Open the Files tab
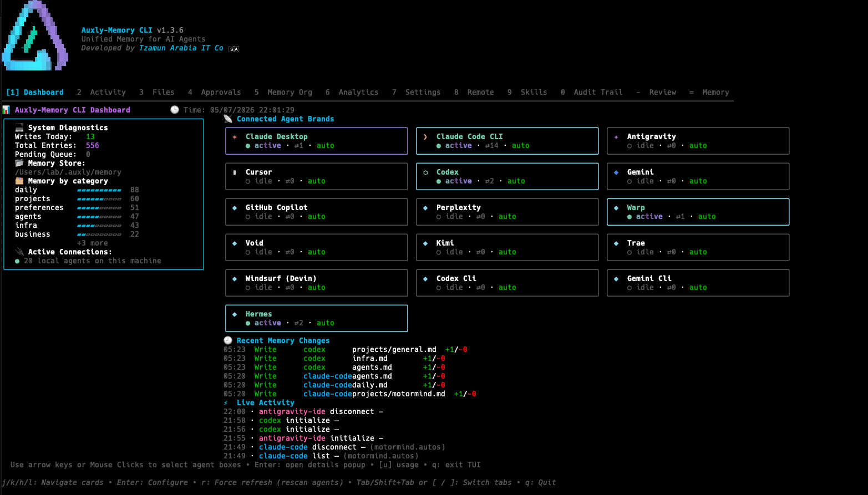 tap(157, 93)
